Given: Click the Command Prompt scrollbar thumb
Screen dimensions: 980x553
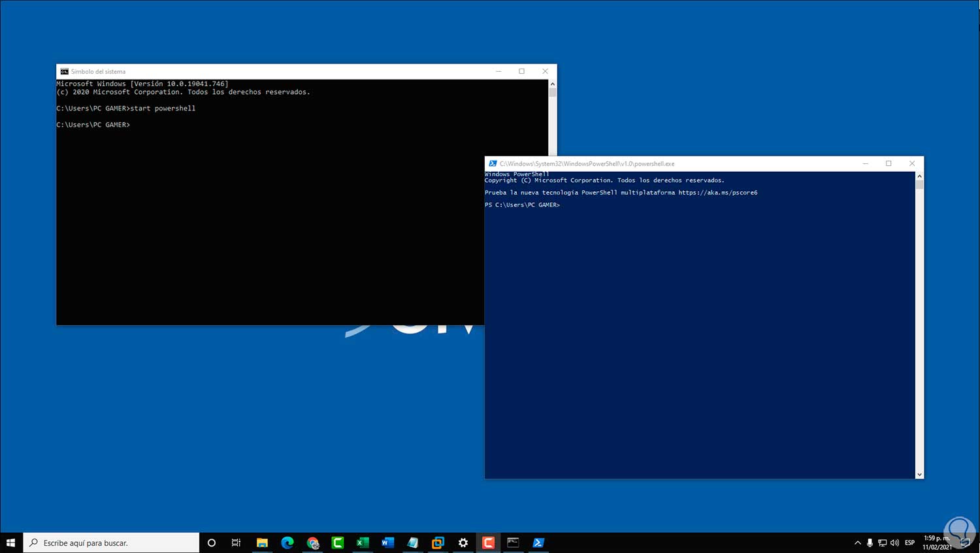Looking at the screenshot, I should coord(553,93).
